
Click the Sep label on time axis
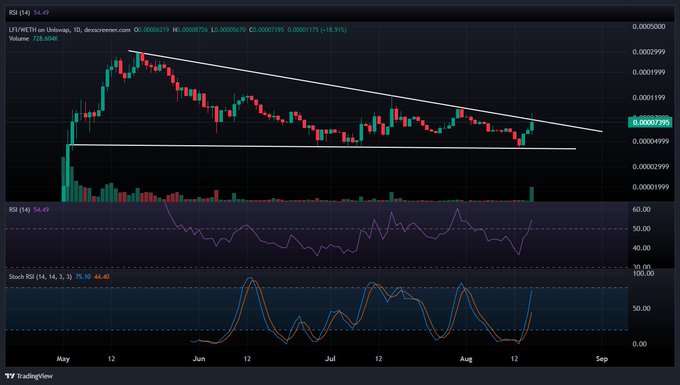[x=602, y=359]
